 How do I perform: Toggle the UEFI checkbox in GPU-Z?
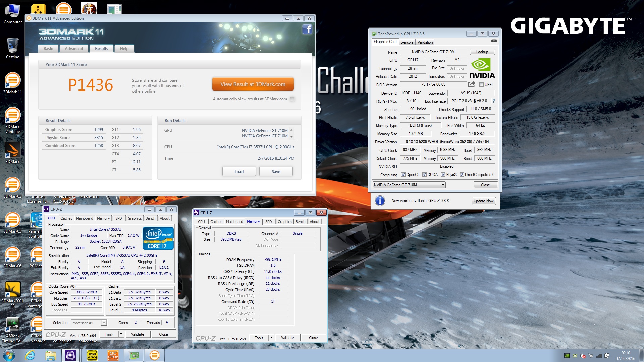[x=482, y=85]
